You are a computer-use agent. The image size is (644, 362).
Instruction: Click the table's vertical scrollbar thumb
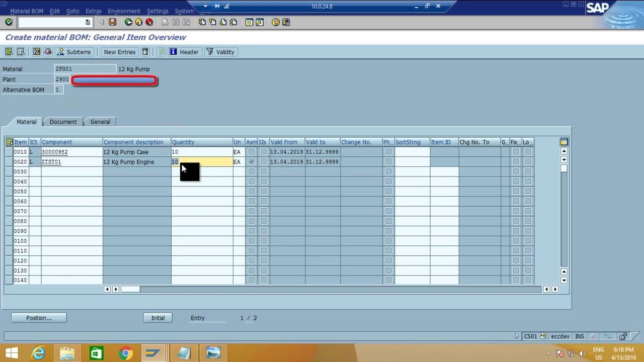(564, 168)
